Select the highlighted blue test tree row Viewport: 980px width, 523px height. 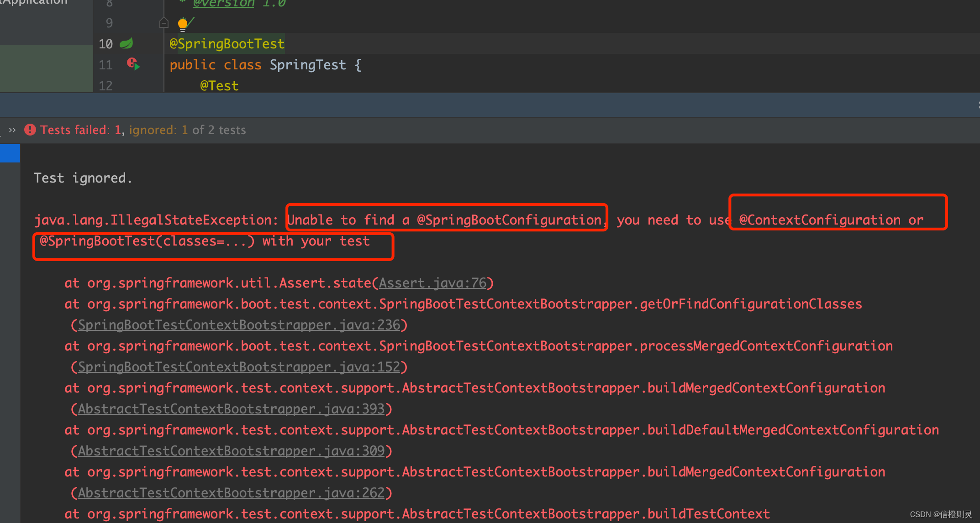(10, 153)
